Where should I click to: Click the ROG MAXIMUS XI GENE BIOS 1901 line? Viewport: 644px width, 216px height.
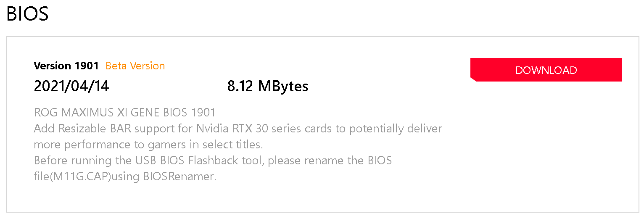pyautogui.click(x=125, y=113)
